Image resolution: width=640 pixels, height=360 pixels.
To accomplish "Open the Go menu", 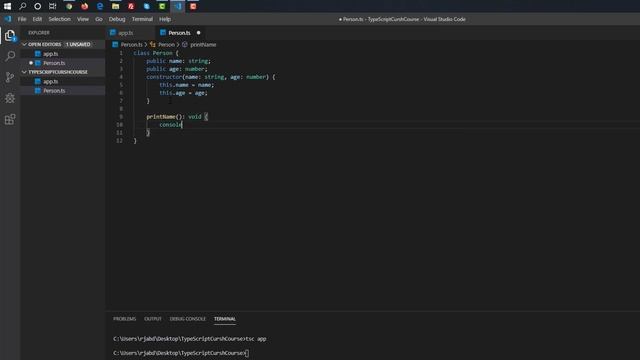I will (99, 19).
